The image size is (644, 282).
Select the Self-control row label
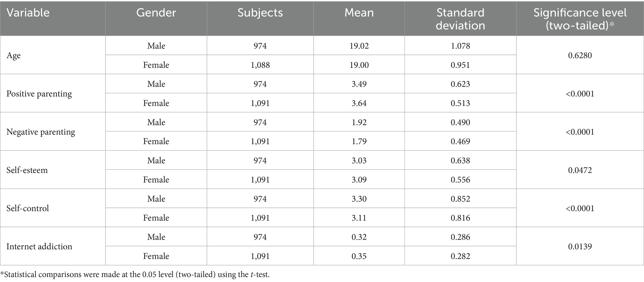[28, 208]
